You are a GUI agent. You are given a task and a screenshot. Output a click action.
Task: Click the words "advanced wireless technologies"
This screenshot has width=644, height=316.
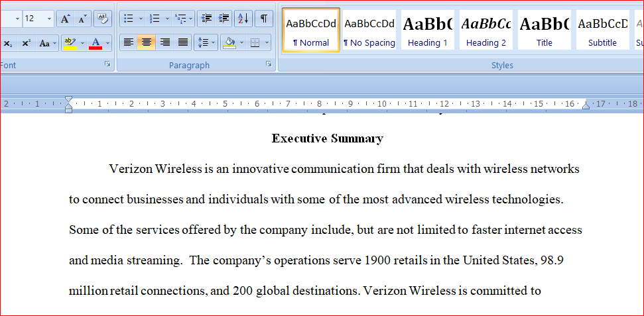pyautogui.click(x=478, y=199)
